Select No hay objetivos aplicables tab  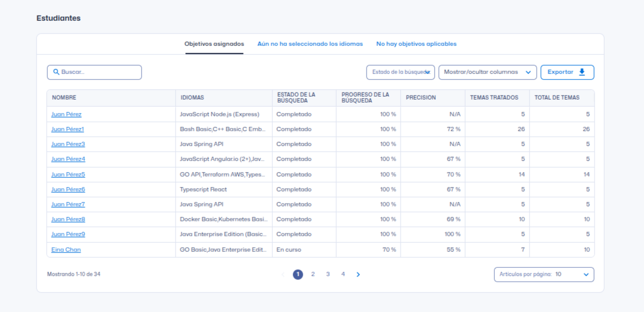(416, 44)
